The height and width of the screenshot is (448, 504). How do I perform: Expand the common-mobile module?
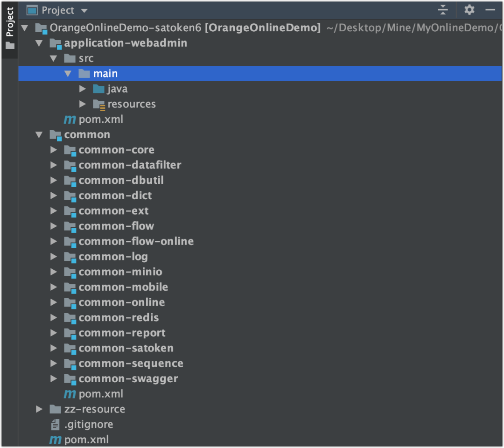[53, 287]
